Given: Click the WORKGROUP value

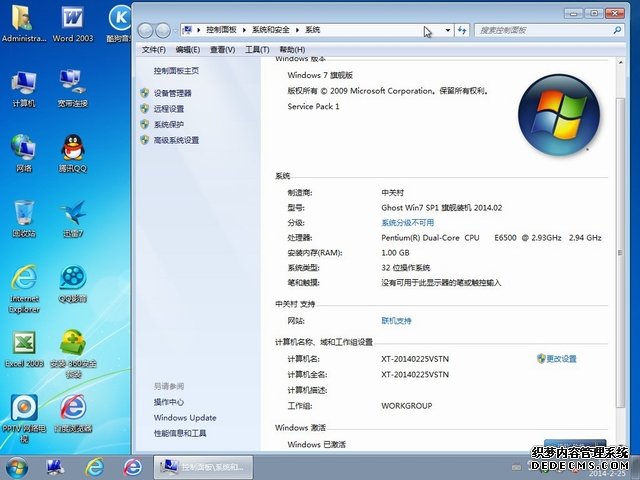Looking at the screenshot, I should coord(407,406).
